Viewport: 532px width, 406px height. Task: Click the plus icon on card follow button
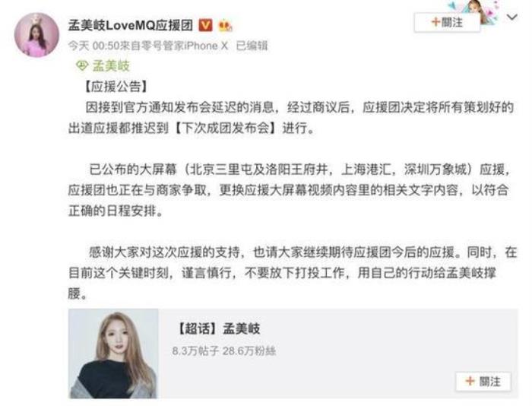click(470, 381)
